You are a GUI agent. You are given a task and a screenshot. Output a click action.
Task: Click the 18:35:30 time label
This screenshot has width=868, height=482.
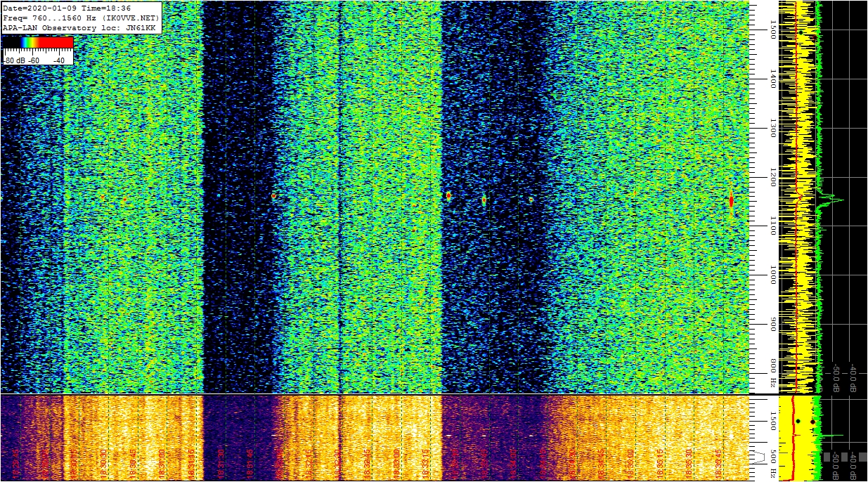pyautogui.click(x=689, y=463)
